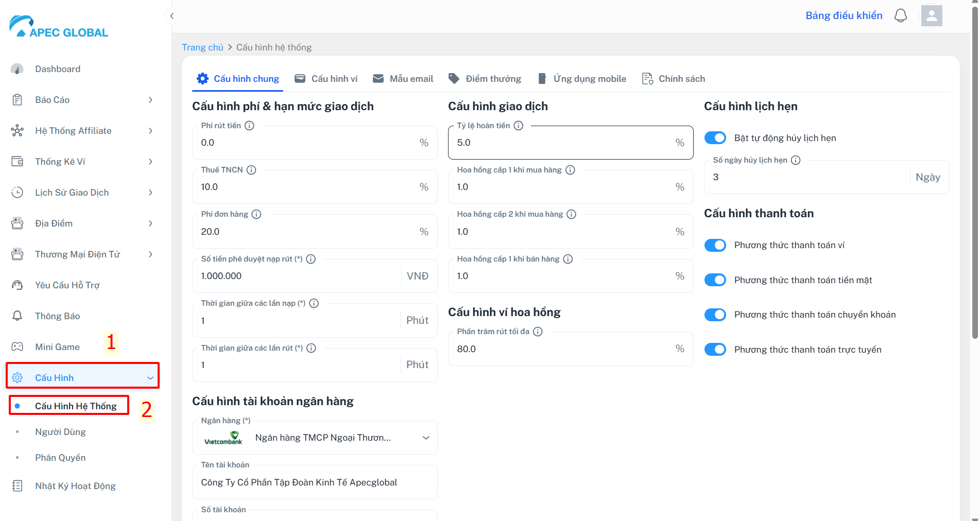Click info icon beside Thời gian giữa các lần nạp
This screenshot has width=980, height=521.
tap(314, 303)
